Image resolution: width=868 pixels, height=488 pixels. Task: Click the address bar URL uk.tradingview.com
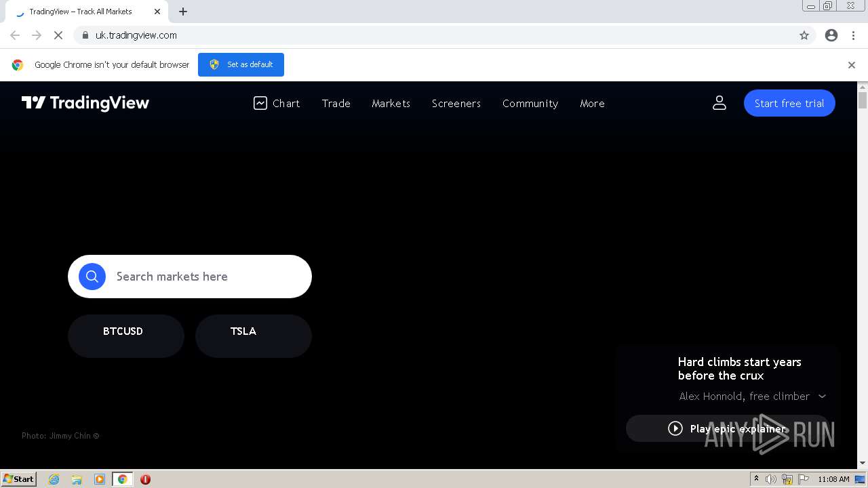coord(136,35)
